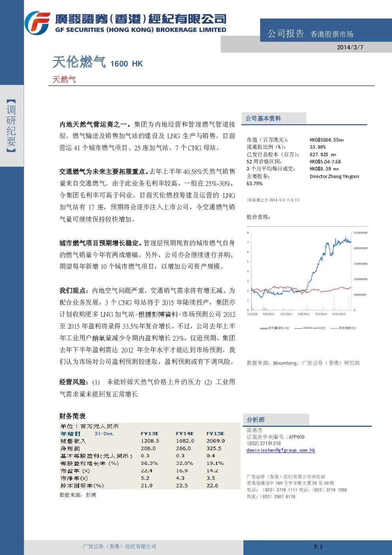Click the ticker text 1600 HK
This screenshot has width=392, height=555.
(x=126, y=64)
